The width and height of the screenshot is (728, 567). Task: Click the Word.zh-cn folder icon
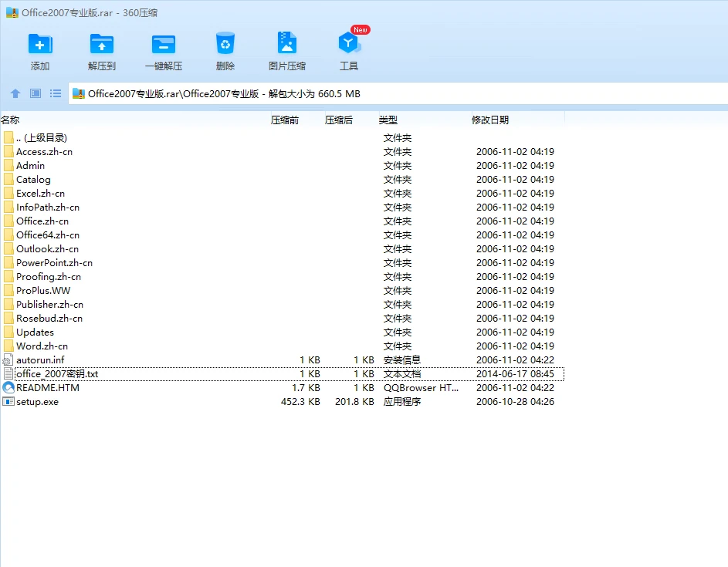(x=8, y=346)
